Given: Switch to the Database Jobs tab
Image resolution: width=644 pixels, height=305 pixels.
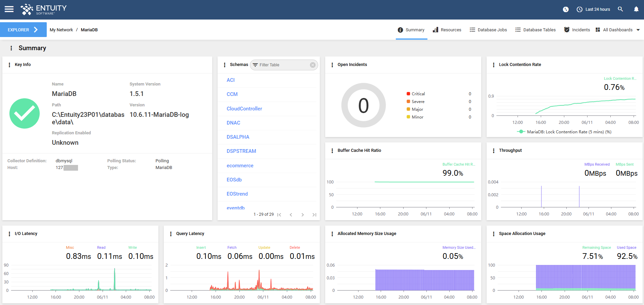Looking at the screenshot, I should pyautogui.click(x=488, y=30).
